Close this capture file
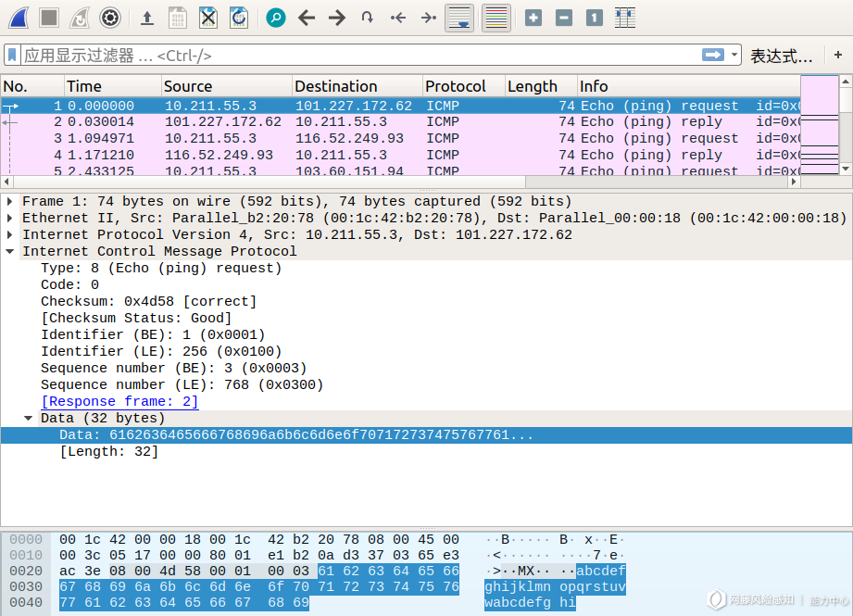 (207, 18)
